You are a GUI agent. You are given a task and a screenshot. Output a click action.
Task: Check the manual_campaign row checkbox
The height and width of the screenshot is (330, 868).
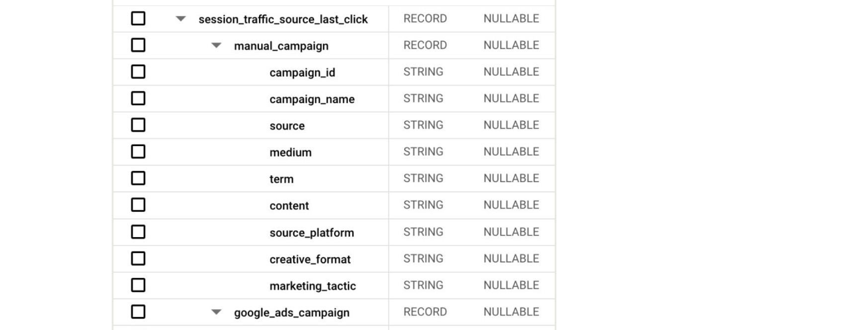tap(138, 45)
